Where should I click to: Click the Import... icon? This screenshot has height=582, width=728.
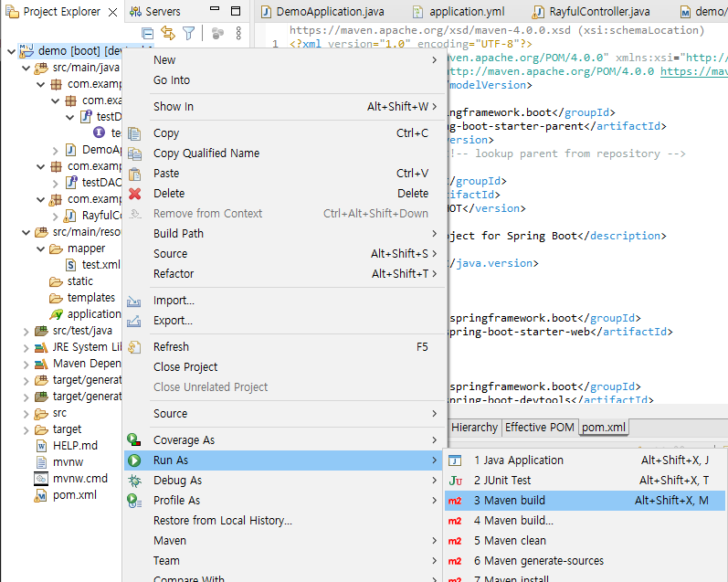click(x=134, y=301)
